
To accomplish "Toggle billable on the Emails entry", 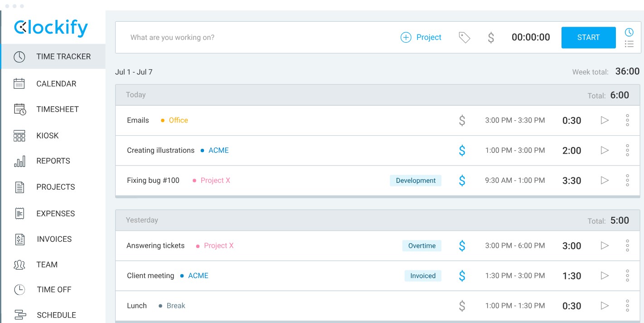I will (462, 120).
